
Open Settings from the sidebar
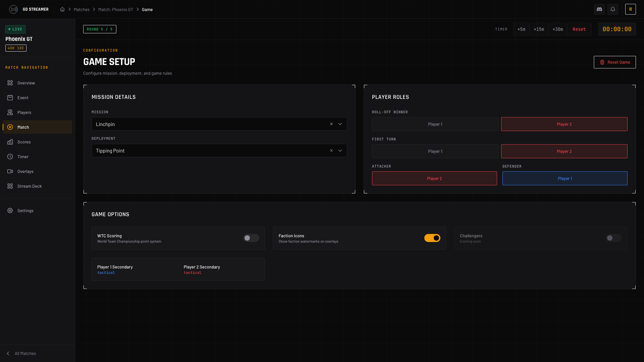[25, 210]
